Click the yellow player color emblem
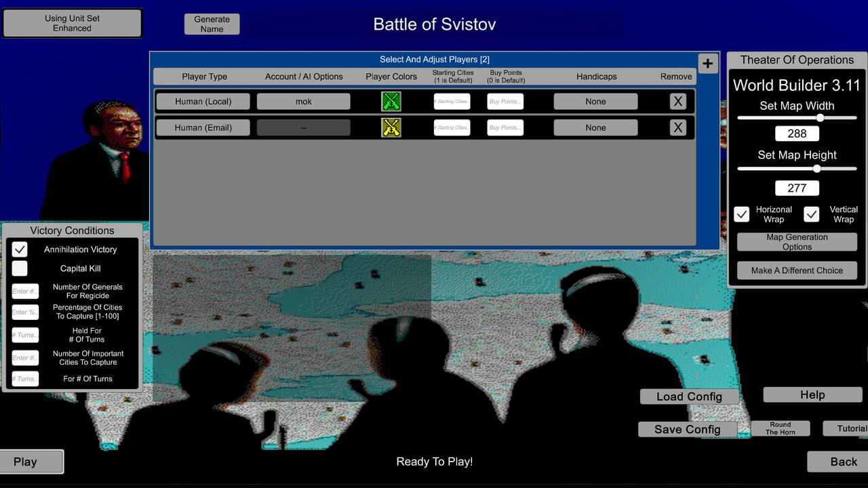868x488 pixels. [x=391, y=127]
